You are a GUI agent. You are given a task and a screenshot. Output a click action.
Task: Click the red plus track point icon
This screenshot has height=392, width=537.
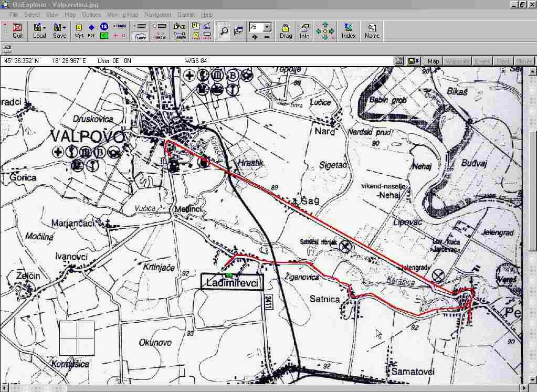pos(115,35)
